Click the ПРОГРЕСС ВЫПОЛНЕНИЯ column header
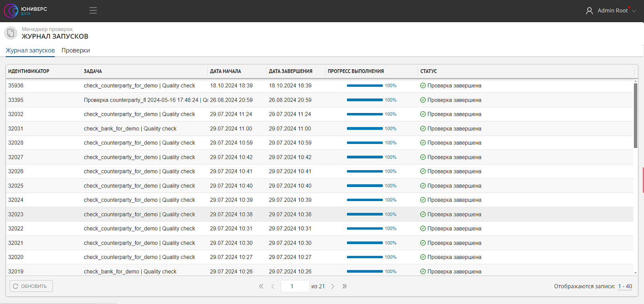 tap(372, 71)
